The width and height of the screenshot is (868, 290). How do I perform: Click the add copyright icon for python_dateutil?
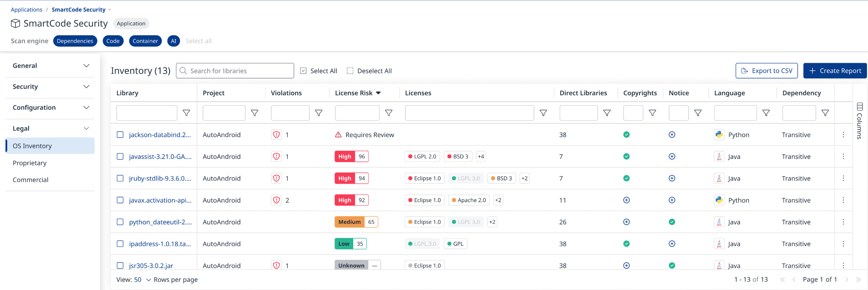click(x=626, y=222)
